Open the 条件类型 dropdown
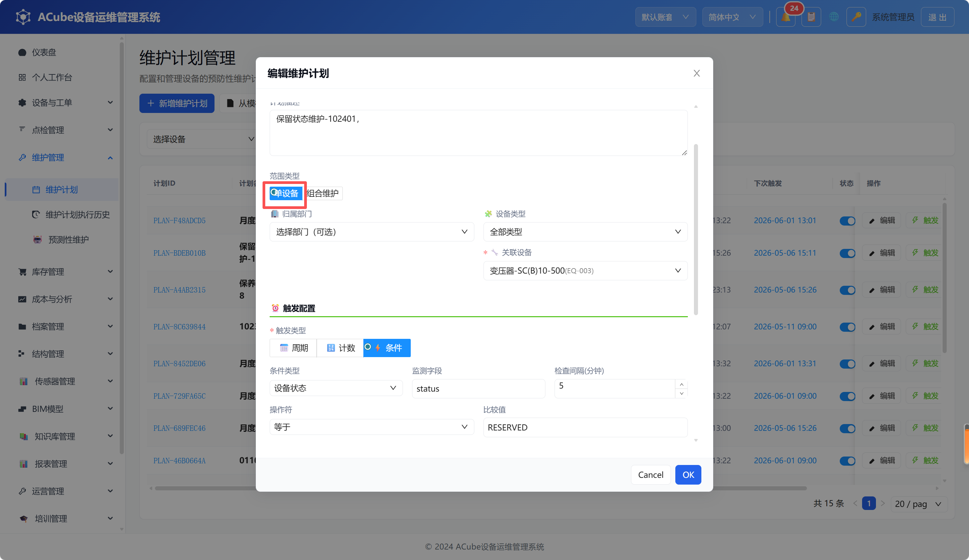Screen dimensions: 969x560 coord(336,388)
